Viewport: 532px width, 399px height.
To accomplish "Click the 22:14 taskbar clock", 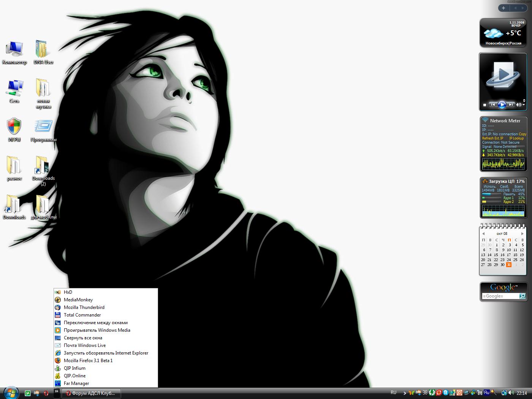I will point(521,393).
